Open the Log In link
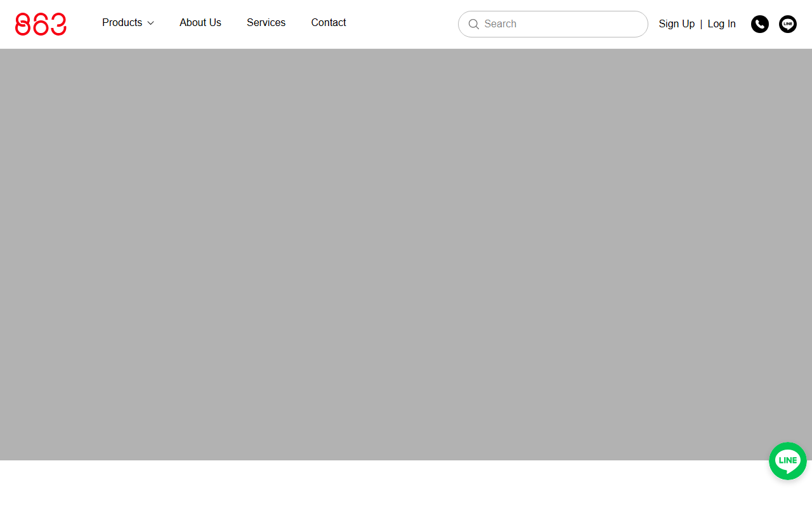 (721, 24)
